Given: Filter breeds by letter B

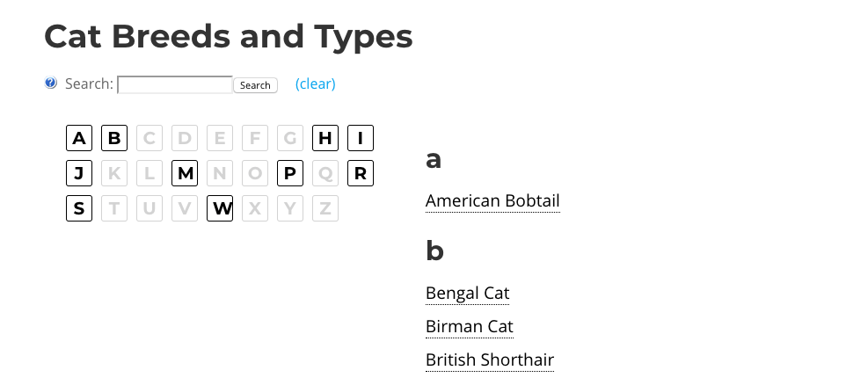Looking at the screenshot, I should coord(114,138).
